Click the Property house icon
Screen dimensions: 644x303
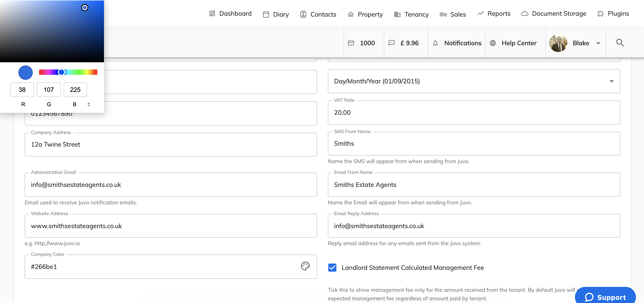click(351, 15)
